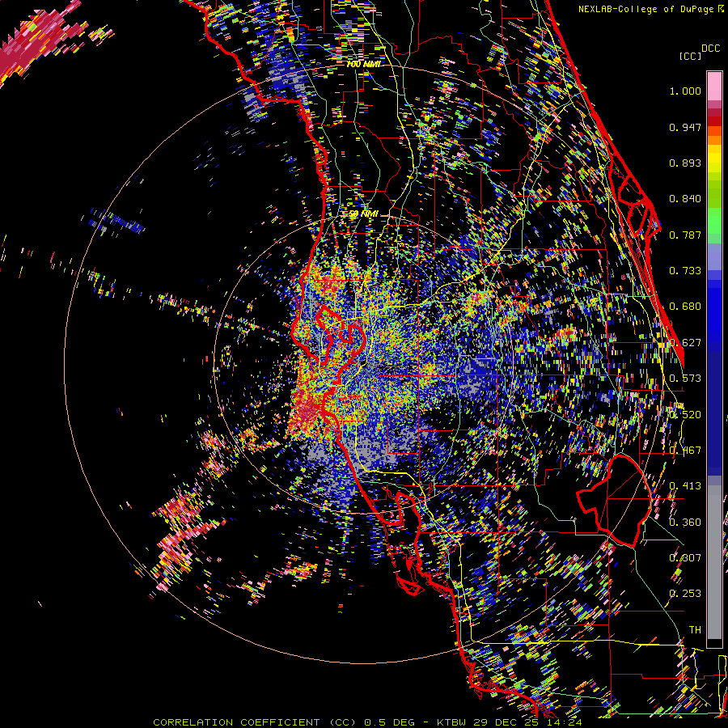728x728 pixels.
Task: Click the 1.000 scale value
Action: point(685,91)
